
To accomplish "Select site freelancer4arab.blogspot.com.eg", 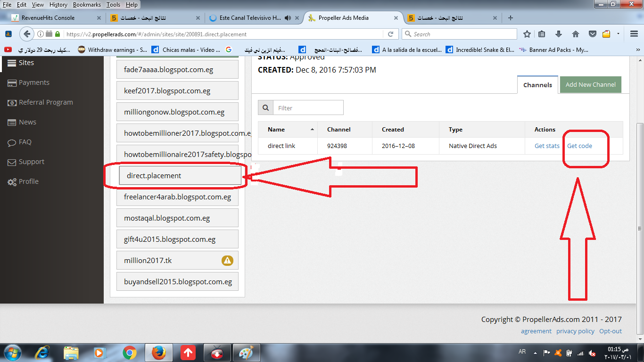I will tap(178, 197).
